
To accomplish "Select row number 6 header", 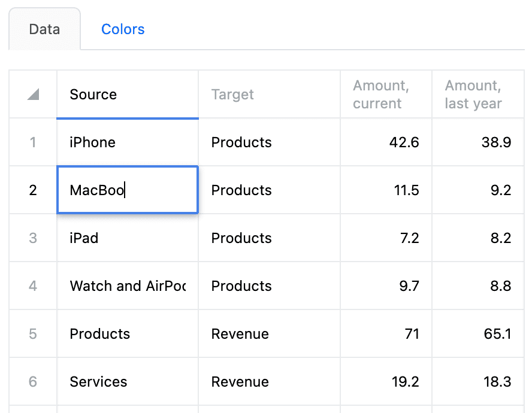I will pos(33,382).
